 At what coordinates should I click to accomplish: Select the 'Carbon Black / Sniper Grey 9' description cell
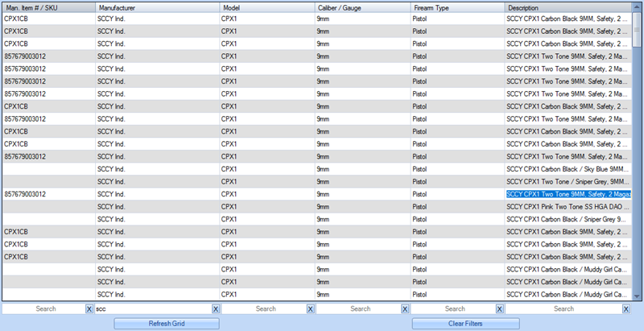tap(568, 219)
